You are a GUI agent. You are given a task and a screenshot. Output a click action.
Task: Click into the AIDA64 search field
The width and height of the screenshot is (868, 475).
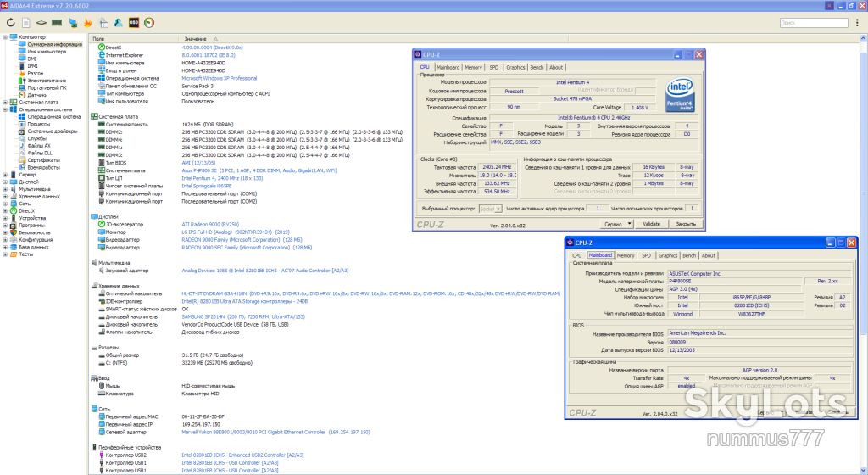point(814,23)
